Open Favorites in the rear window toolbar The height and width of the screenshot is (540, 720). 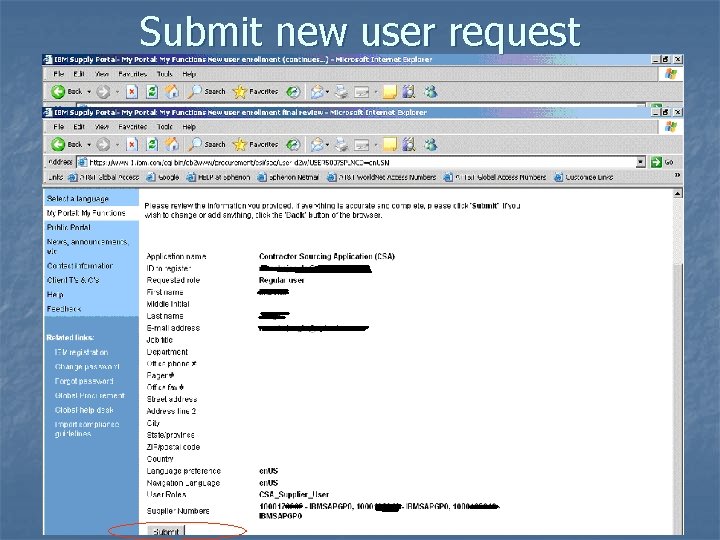[255, 92]
